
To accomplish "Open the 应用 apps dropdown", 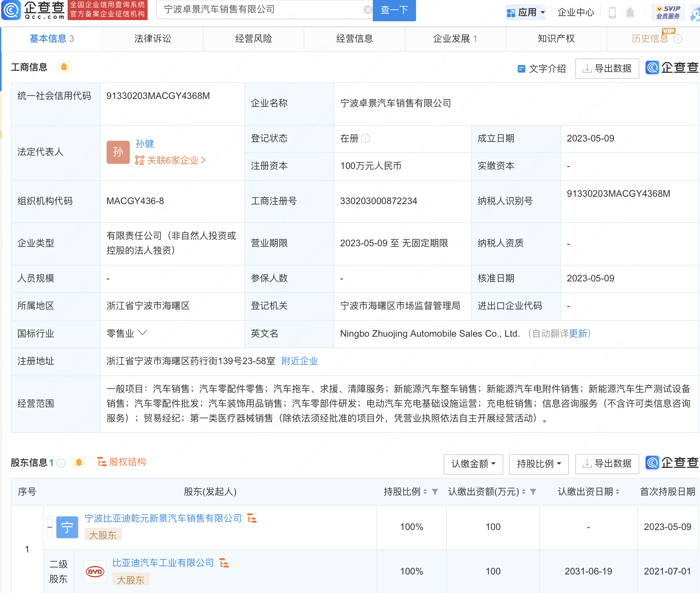I will (526, 12).
